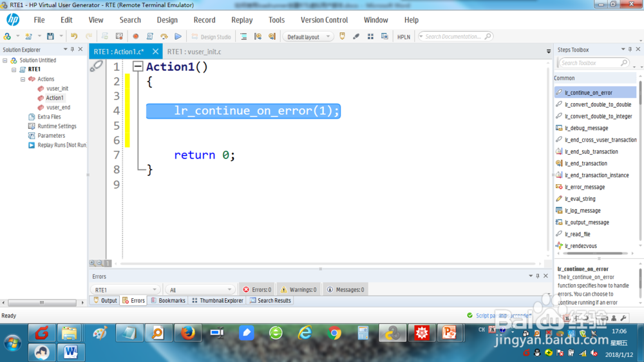
Task: Select vuser_init in Solution Explorer
Action: pos(57,88)
